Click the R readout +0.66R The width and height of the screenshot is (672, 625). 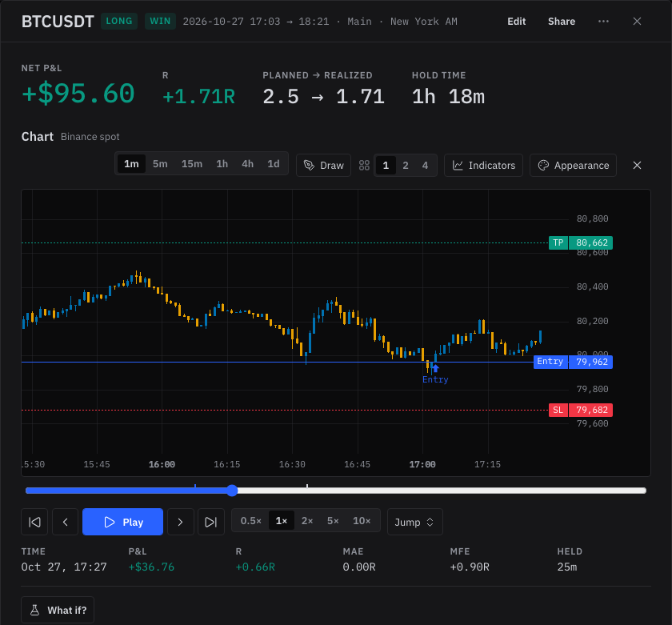click(255, 567)
